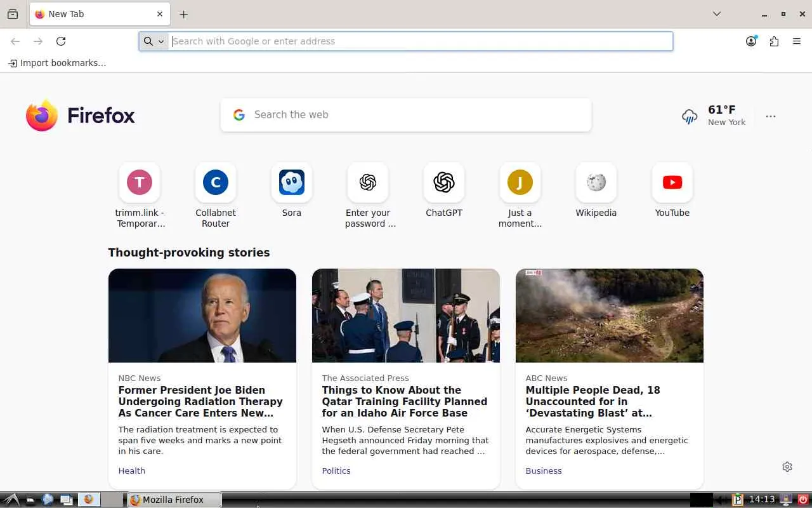This screenshot has width=812, height=508.
Task: Open a new tab with plus button
Action: point(183,14)
